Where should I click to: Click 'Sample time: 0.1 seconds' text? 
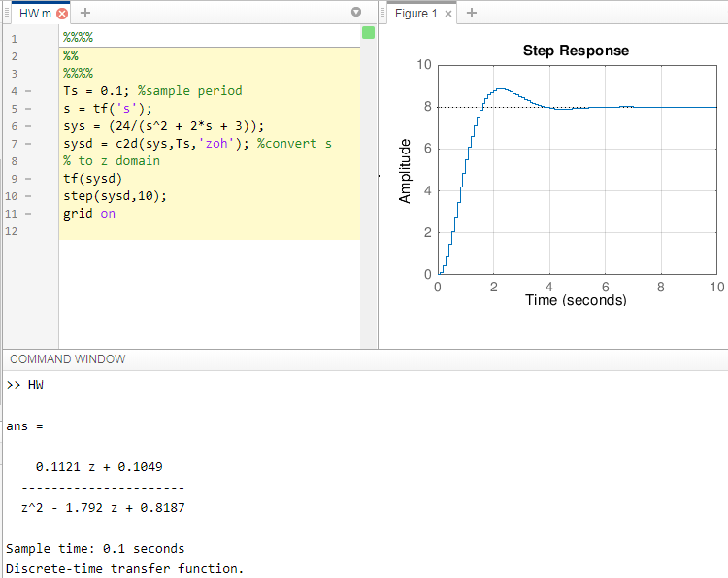tap(95, 548)
